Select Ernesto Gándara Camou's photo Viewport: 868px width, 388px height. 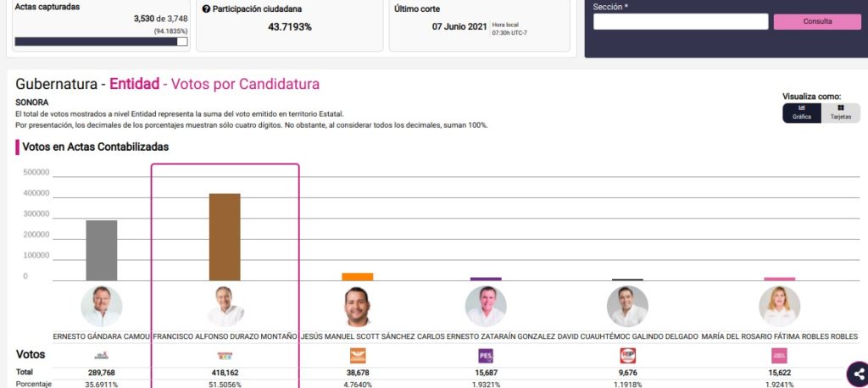coord(101,307)
